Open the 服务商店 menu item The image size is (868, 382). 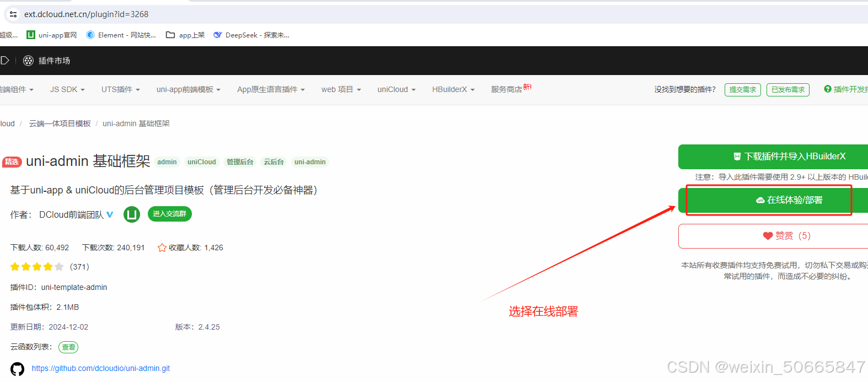pyautogui.click(x=511, y=89)
